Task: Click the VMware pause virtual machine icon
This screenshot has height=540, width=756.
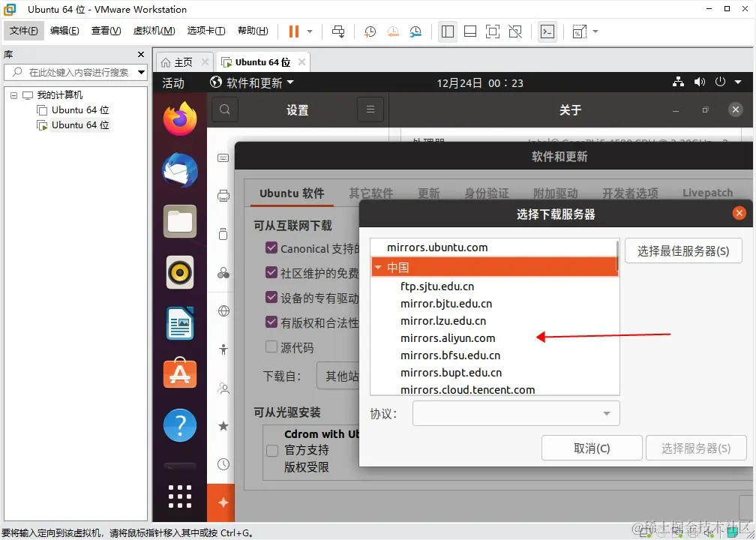Action: (x=294, y=31)
